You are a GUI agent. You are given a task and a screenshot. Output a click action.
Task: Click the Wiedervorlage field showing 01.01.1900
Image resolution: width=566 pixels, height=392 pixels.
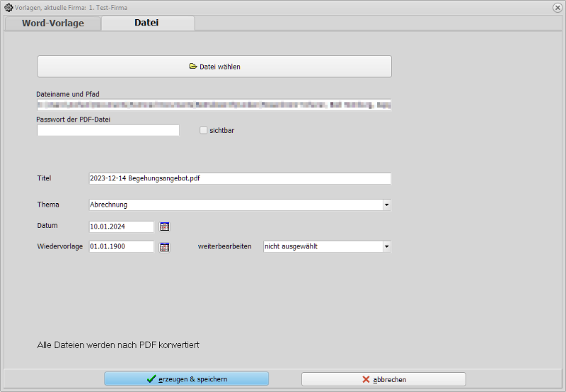click(121, 247)
